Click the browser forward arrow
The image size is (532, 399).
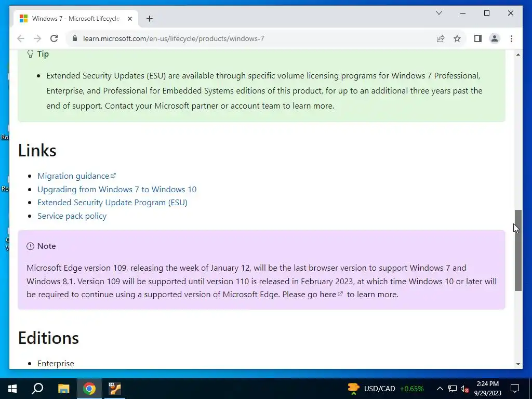pyautogui.click(x=37, y=38)
